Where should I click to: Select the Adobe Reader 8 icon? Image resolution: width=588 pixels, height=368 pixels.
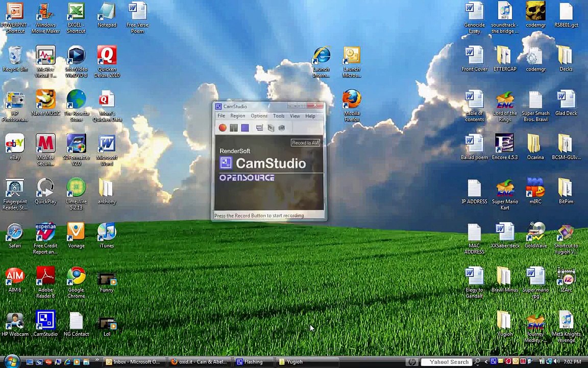pos(46,283)
